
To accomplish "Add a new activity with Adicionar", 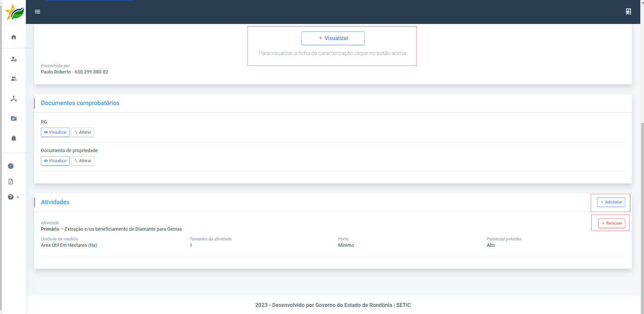I will pos(611,202).
